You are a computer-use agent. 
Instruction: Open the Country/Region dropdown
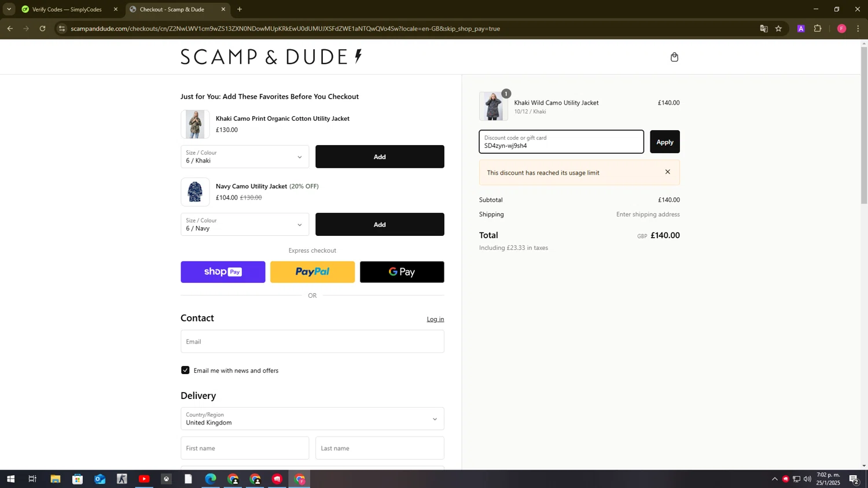pyautogui.click(x=312, y=419)
